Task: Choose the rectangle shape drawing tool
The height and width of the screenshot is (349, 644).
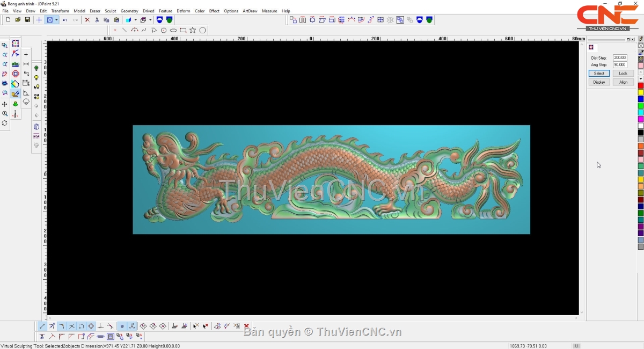Action: coord(183,31)
